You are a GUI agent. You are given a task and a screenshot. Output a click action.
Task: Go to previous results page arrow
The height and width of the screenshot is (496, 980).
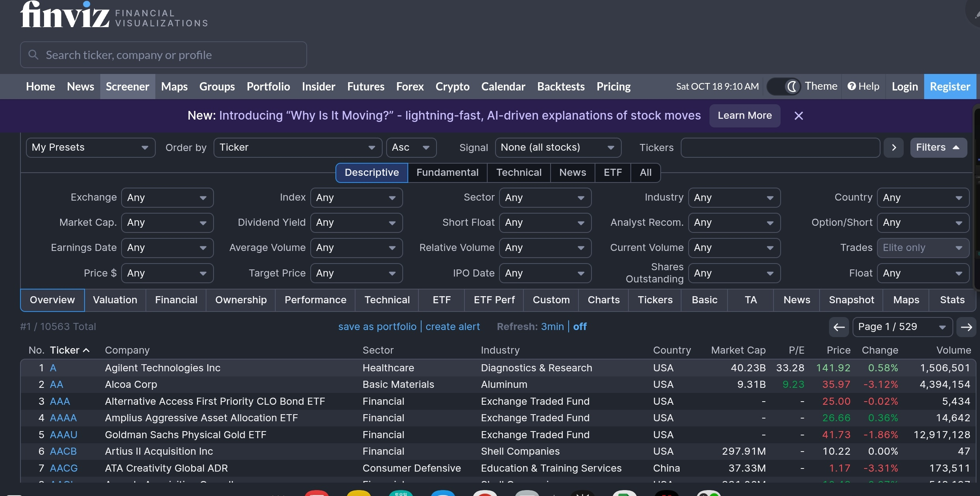(x=839, y=327)
